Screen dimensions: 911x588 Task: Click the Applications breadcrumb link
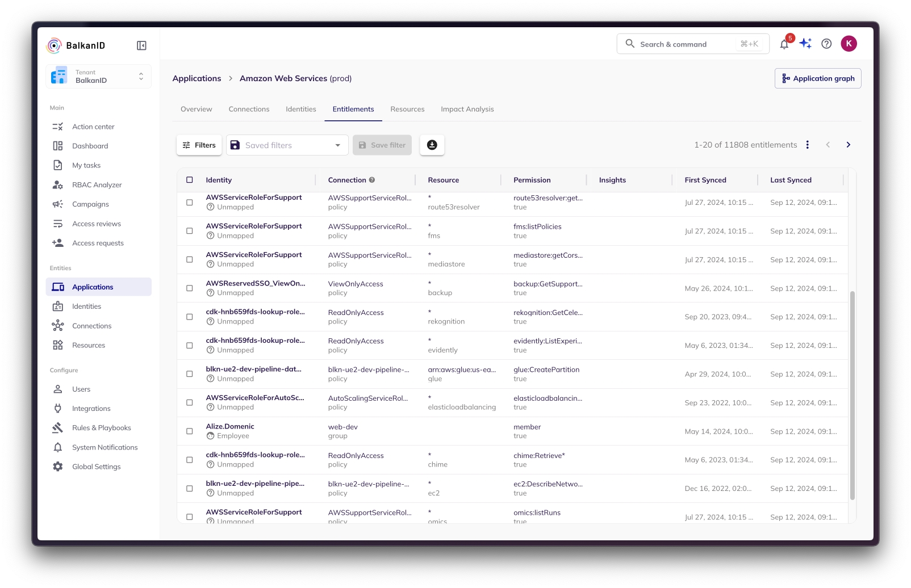coord(197,78)
